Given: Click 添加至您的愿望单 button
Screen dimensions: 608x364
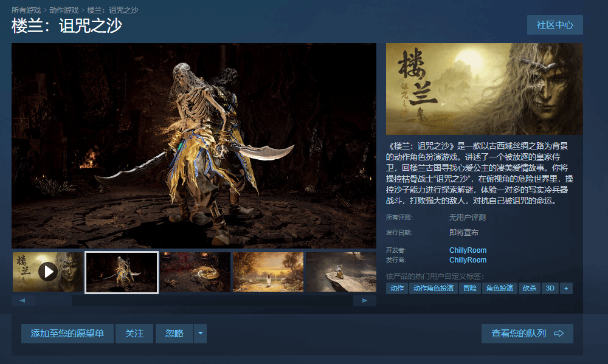Looking at the screenshot, I should [67, 334].
